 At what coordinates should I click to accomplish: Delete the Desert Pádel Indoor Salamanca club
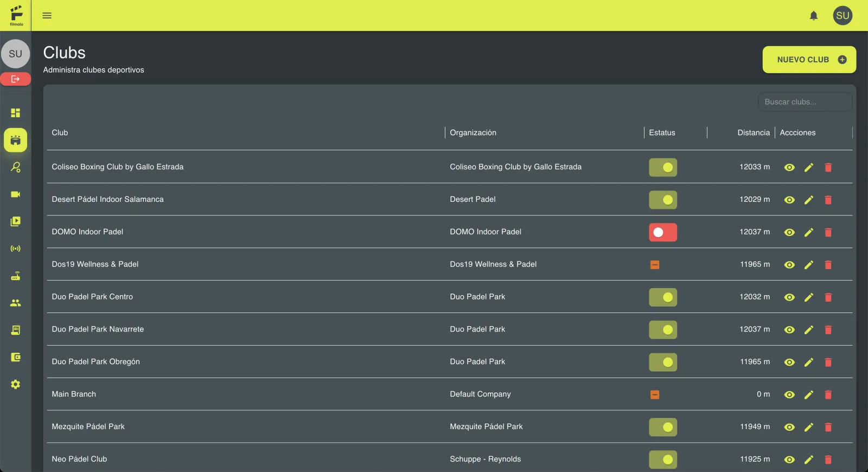point(828,200)
